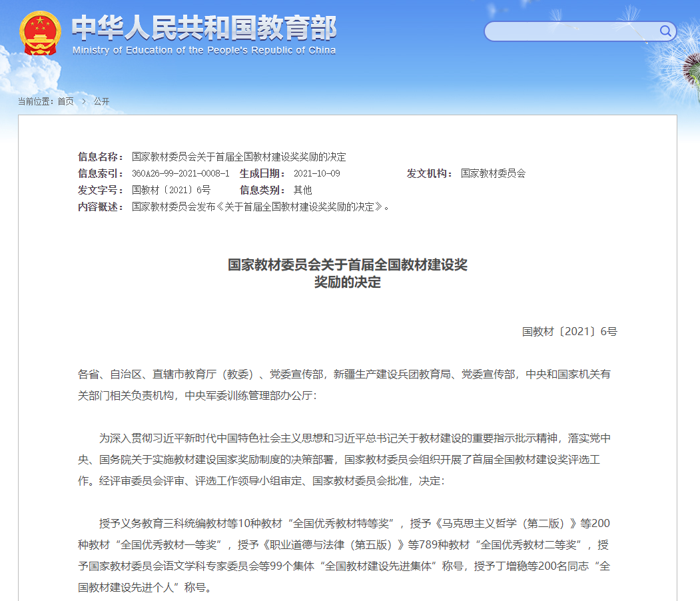Click the breadcrumb arrow separator after 首页
Image resolution: width=700 pixels, height=601 pixels.
(x=84, y=101)
